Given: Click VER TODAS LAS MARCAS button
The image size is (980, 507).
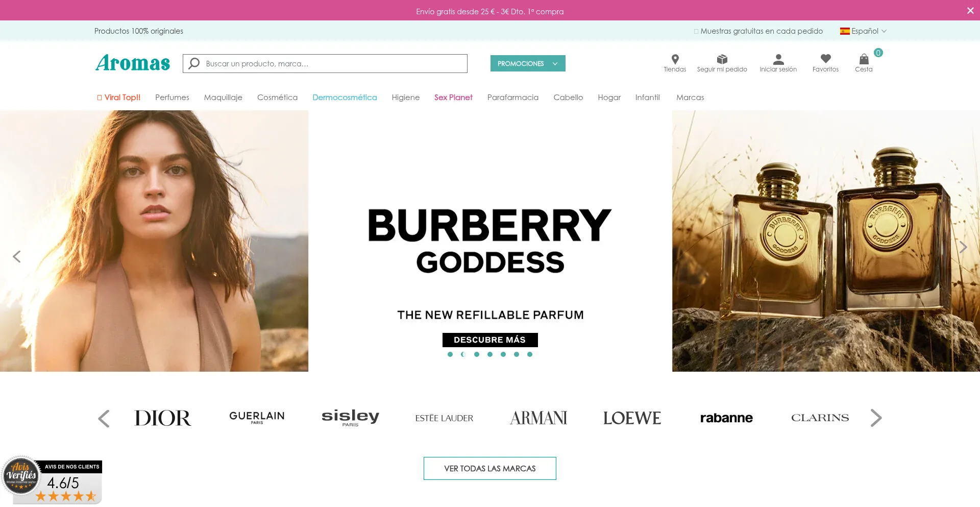Looking at the screenshot, I should [490, 468].
